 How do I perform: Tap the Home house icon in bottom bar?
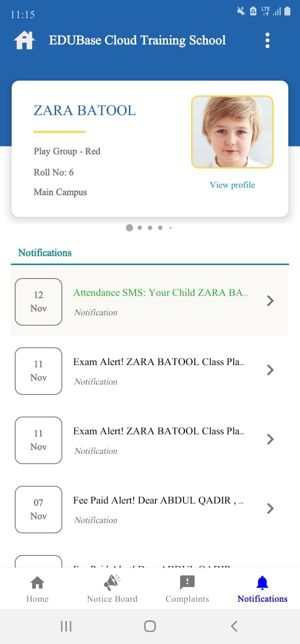tap(37, 582)
